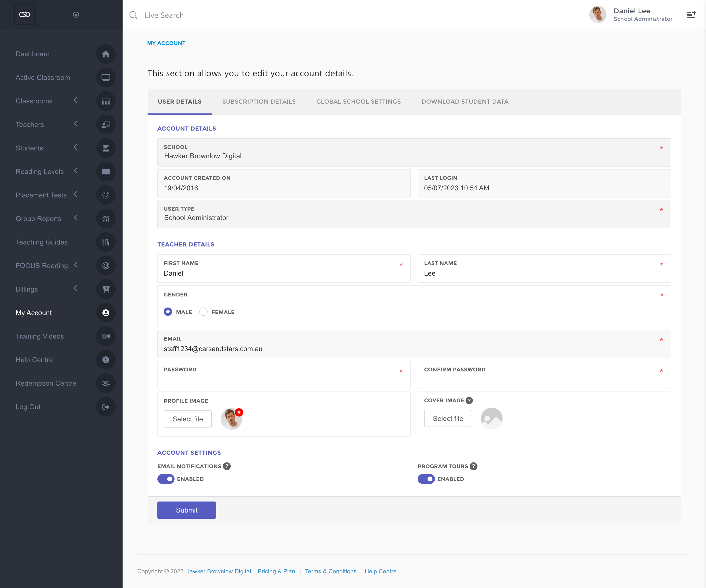
Task: Open Terms & Conditions footer link
Action: tap(330, 571)
